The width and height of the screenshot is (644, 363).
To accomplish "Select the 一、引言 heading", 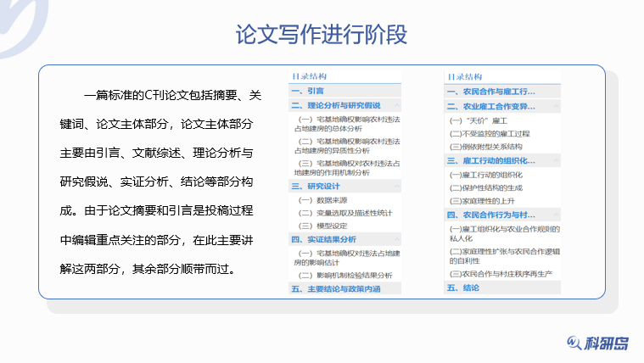I will pos(308,91).
